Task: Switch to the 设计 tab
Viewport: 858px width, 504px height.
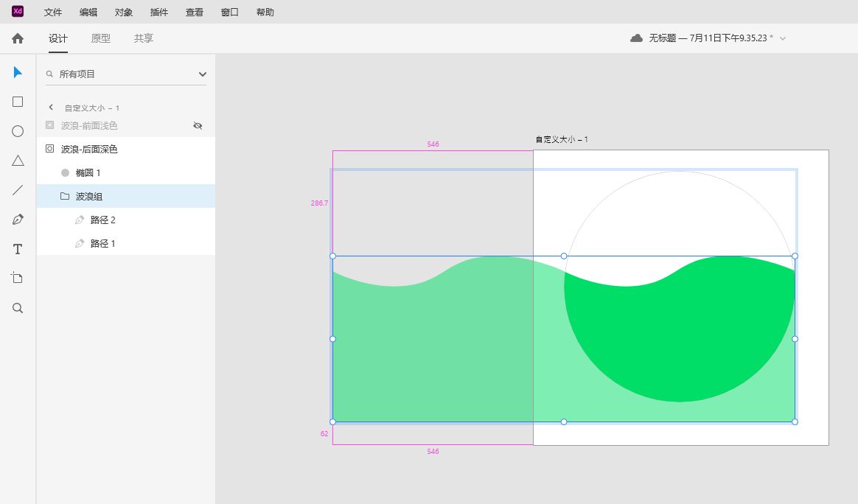Action: [x=58, y=38]
